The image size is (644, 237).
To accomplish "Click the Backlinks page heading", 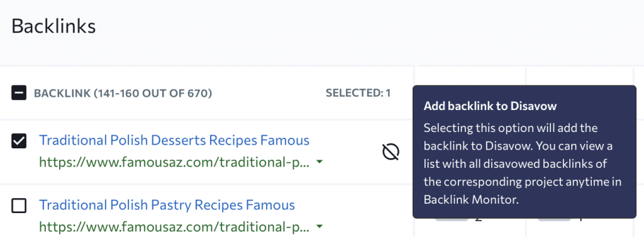I will 53,26.
